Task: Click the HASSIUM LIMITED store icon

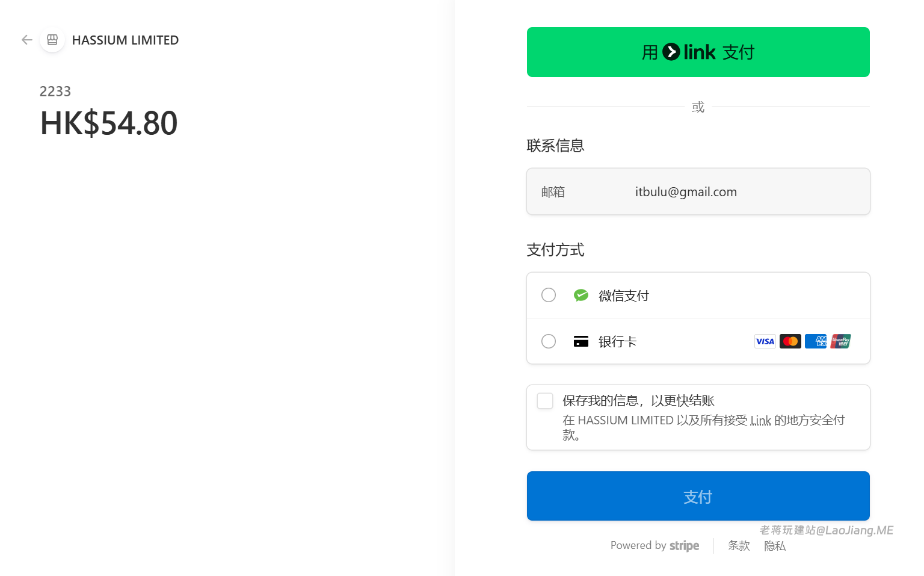Action: pos(52,40)
